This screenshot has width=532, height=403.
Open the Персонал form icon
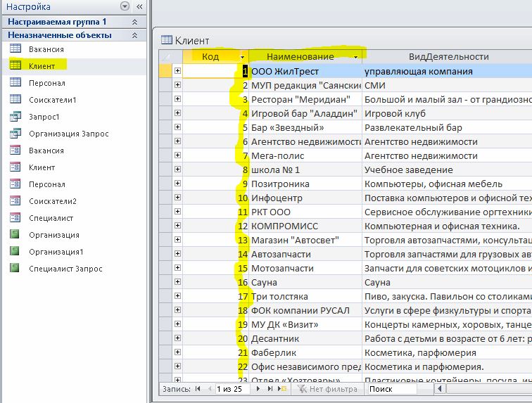click(x=15, y=184)
